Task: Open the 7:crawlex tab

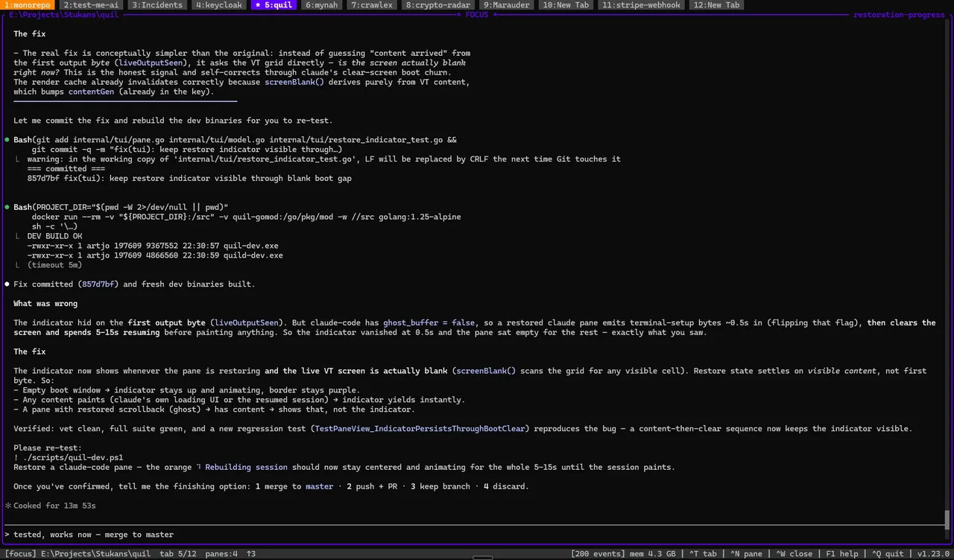Action: [x=373, y=5]
